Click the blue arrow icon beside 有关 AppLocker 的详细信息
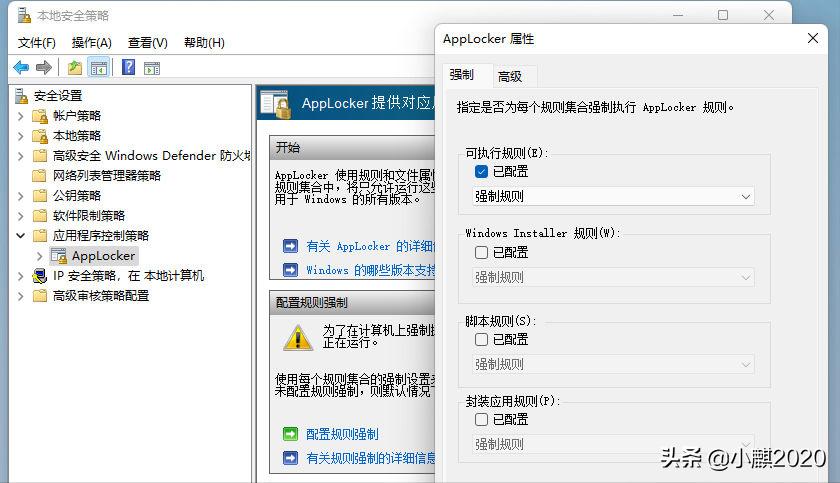The image size is (840, 483). point(290,246)
